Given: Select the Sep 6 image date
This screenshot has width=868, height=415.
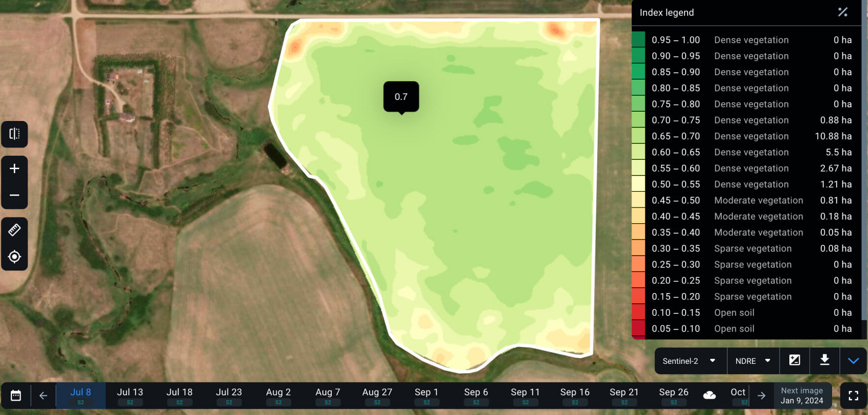Looking at the screenshot, I should point(476,395).
